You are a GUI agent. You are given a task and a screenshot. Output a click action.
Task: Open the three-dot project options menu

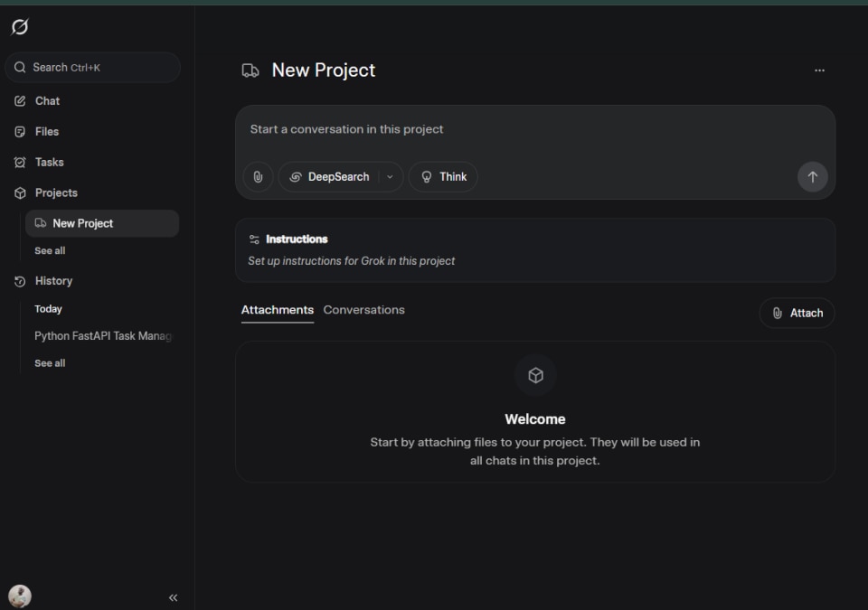pos(819,70)
